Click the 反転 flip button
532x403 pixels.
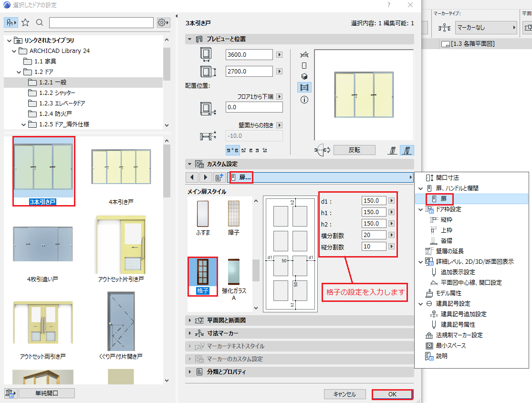tap(354, 150)
